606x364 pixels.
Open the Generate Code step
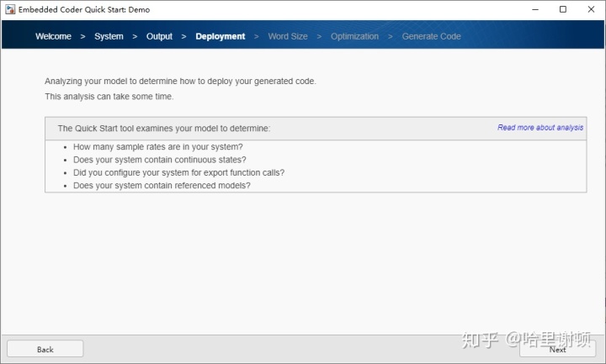tap(431, 36)
